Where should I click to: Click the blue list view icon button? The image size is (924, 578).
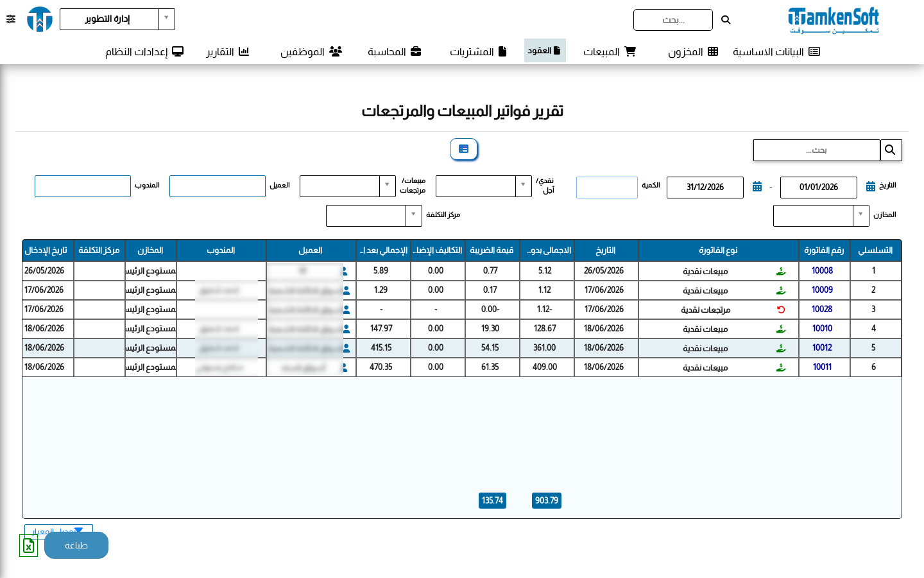coord(464,149)
